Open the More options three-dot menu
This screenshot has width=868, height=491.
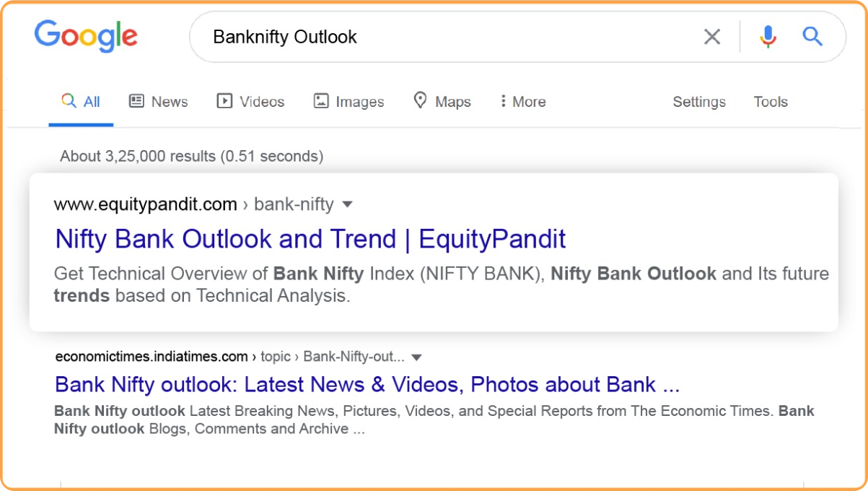click(x=503, y=101)
